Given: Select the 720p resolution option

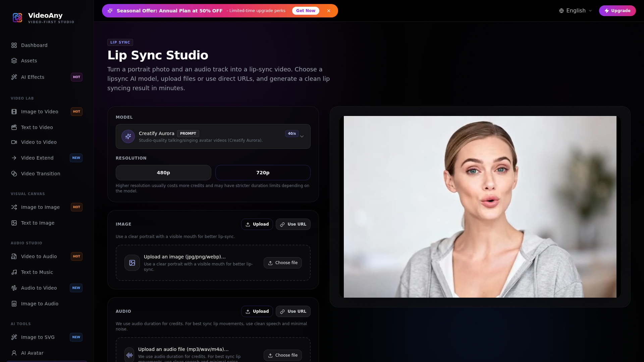Looking at the screenshot, I should (263, 173).
